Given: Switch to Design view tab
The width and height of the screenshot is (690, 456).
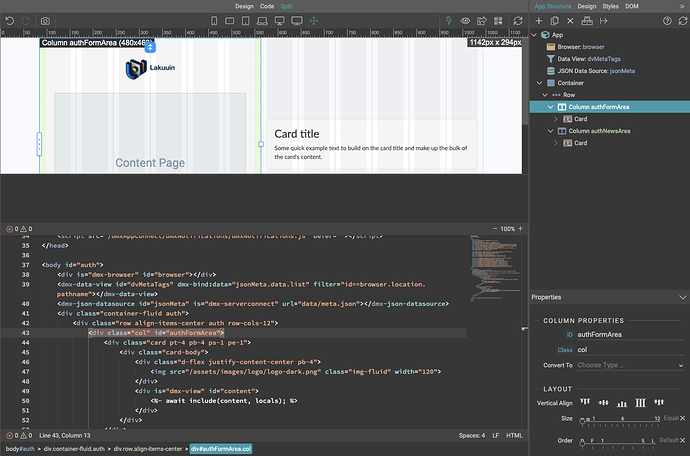Looking at the screenshot, I should coord(244,6).
